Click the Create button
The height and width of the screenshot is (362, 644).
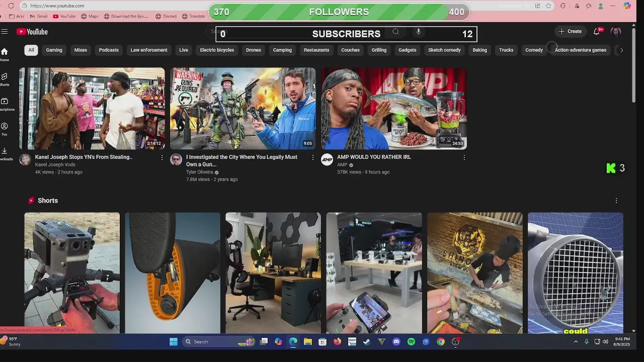tap(570, 31)
